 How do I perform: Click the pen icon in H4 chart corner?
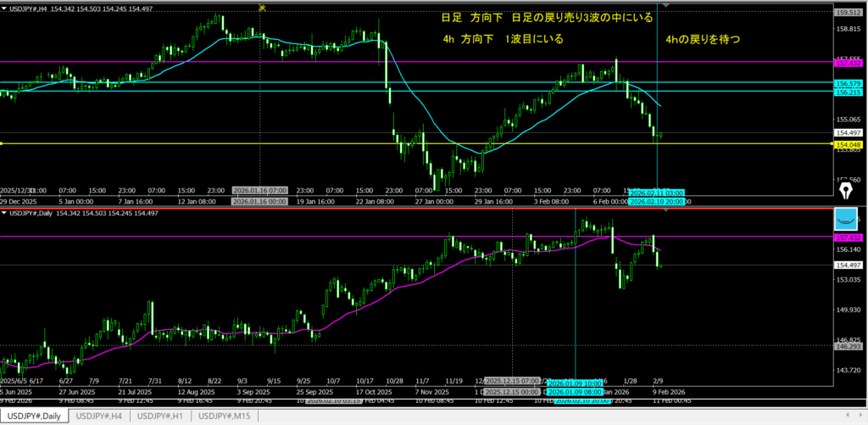coord(844,193)
